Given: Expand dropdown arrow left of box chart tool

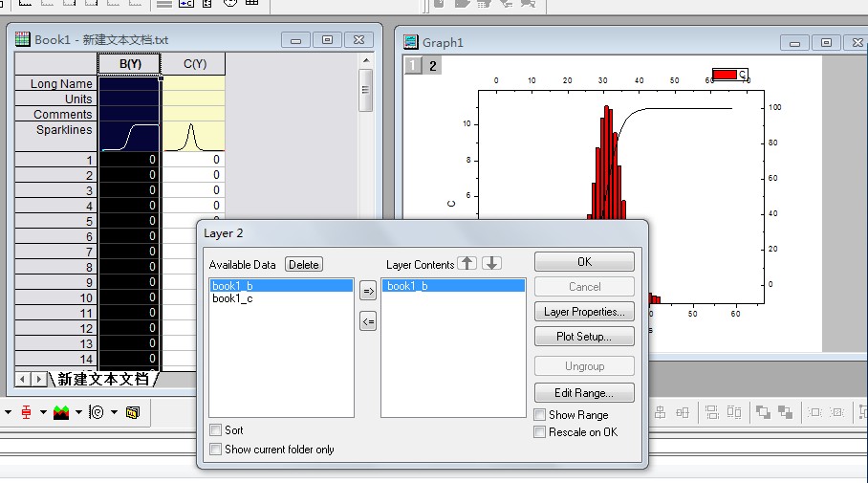Looking at the screenshot, I should [8, 412].
